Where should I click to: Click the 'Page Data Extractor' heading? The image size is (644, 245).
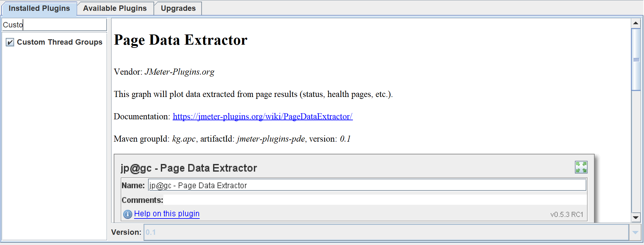181,40
